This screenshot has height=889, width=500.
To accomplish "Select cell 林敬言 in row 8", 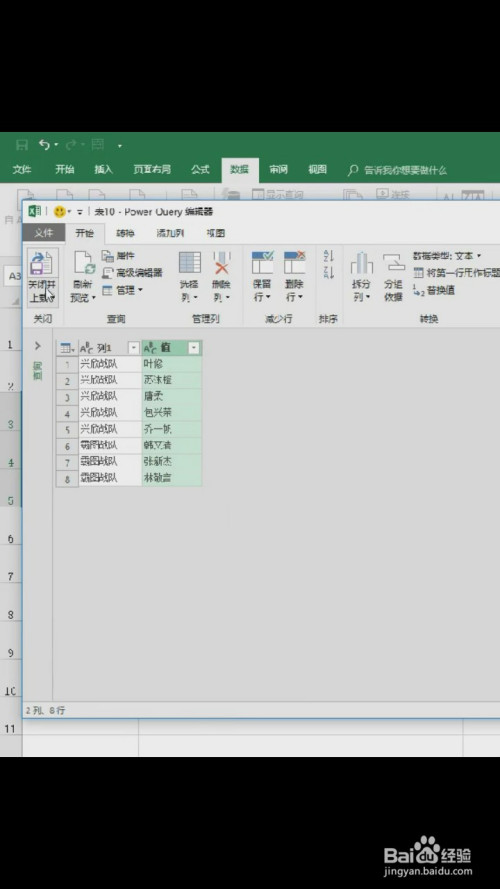I will click(171, 478).
